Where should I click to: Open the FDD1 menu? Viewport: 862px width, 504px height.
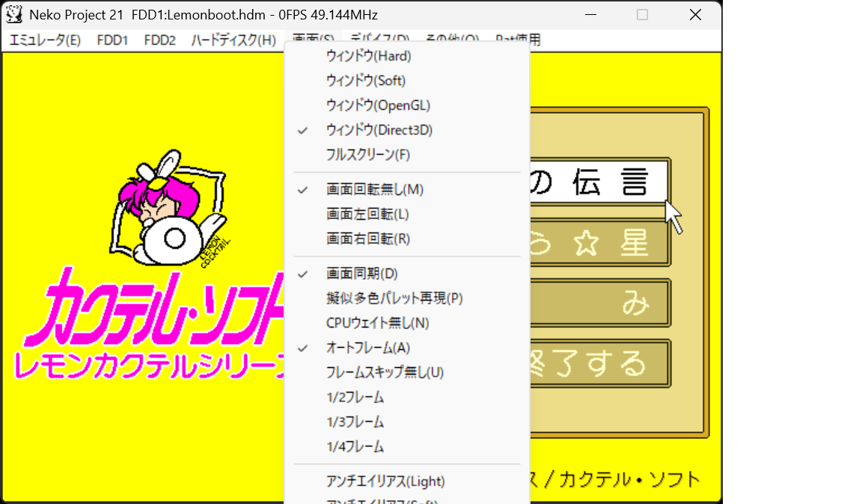pos(112,40)
